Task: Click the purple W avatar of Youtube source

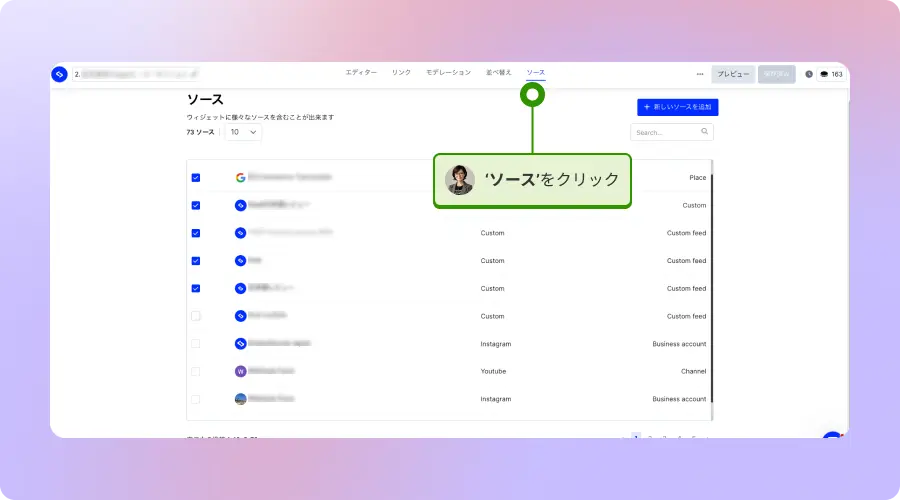Action: tap(240, 371)
